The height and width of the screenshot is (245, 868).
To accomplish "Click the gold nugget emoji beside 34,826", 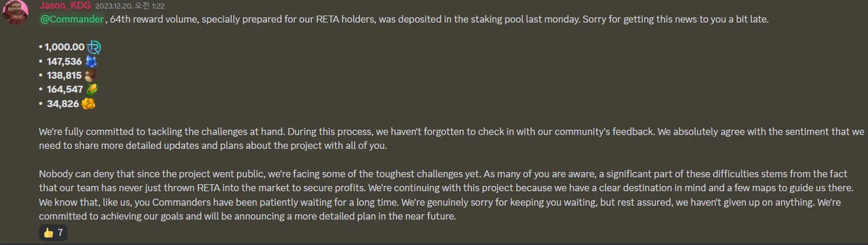I will (x=88, y=104).
